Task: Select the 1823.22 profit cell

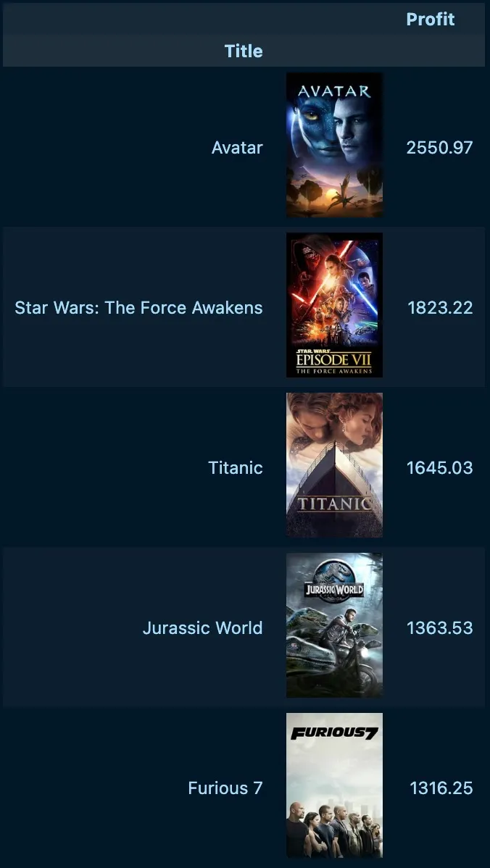Action: click(x=440, y=308)
